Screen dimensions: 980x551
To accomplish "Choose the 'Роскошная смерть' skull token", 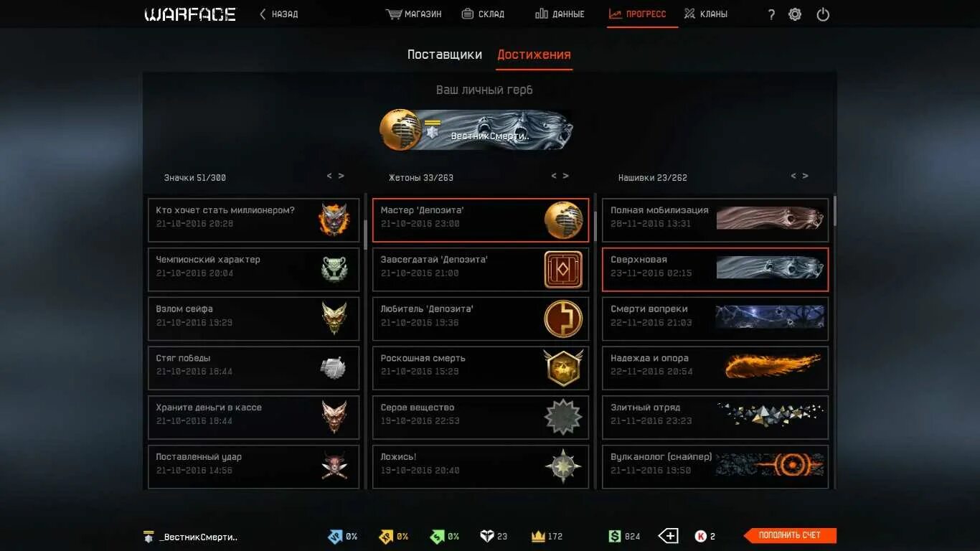I will [481, 369].
